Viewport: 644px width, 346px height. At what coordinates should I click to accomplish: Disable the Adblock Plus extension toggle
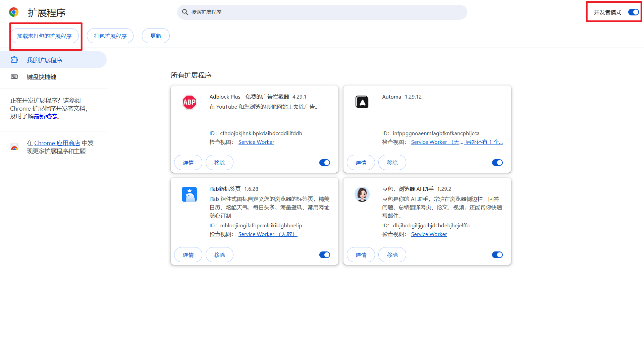click(324, 163)
